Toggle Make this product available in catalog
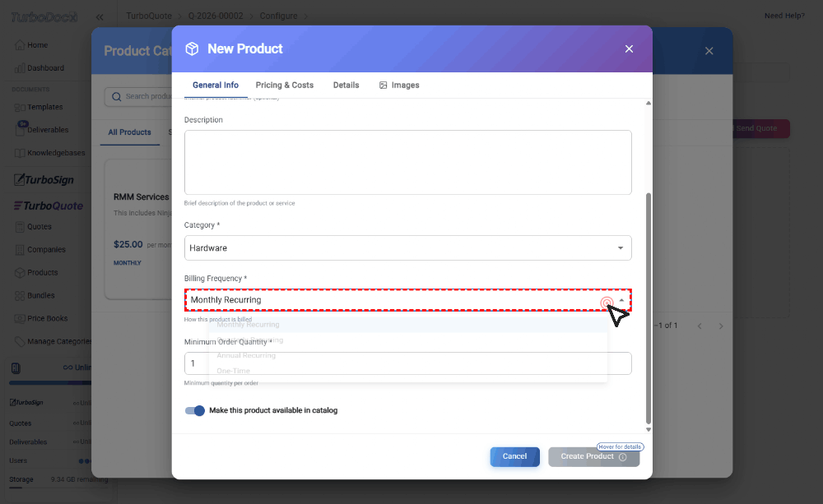Image resolution: width=823 pixels, height=504 pixels. [x=195, y=410]
